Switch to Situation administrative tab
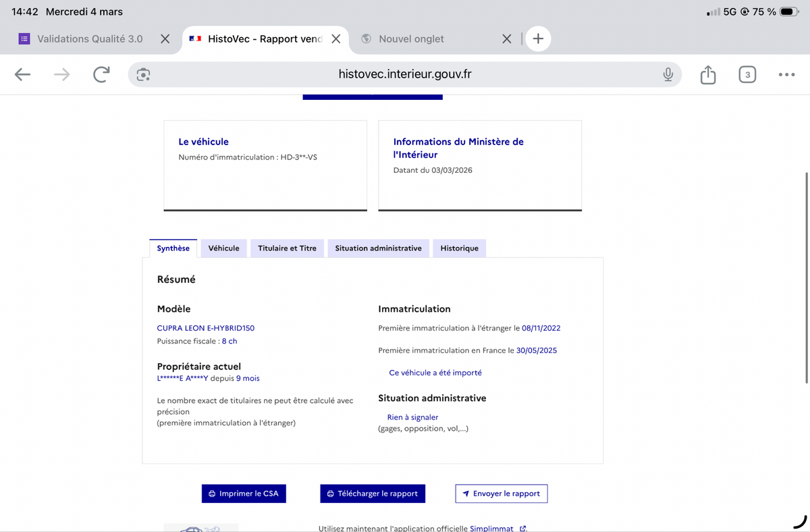This screenshot has height=532, width=810. [378, 248]
